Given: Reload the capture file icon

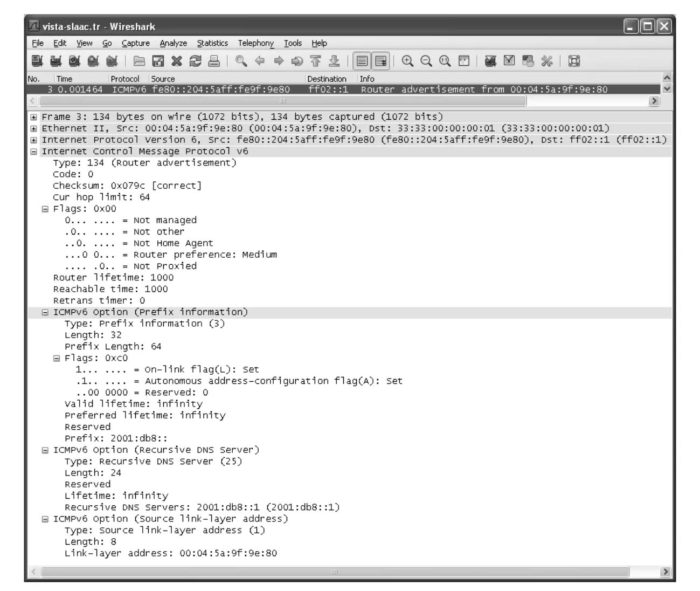Looking at the screenshot, I should click(195, 61).
